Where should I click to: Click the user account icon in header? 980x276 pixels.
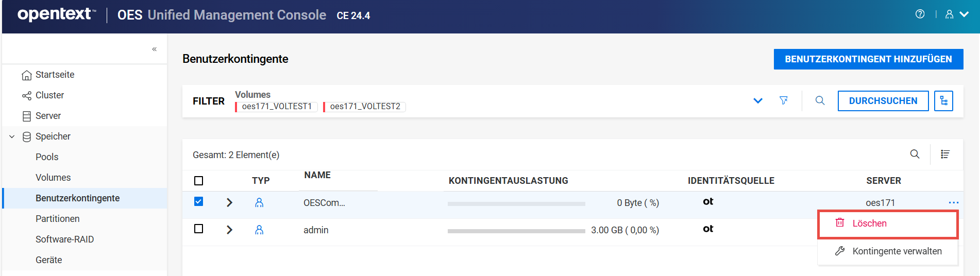tap(949, 14)
